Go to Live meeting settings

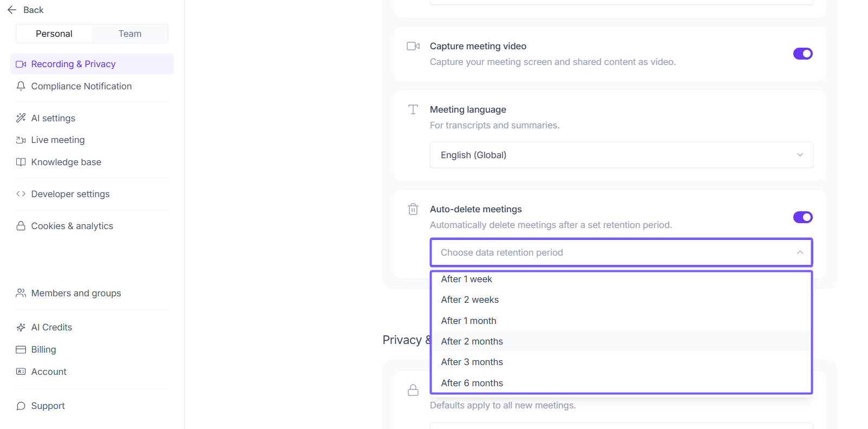point(58,140)
